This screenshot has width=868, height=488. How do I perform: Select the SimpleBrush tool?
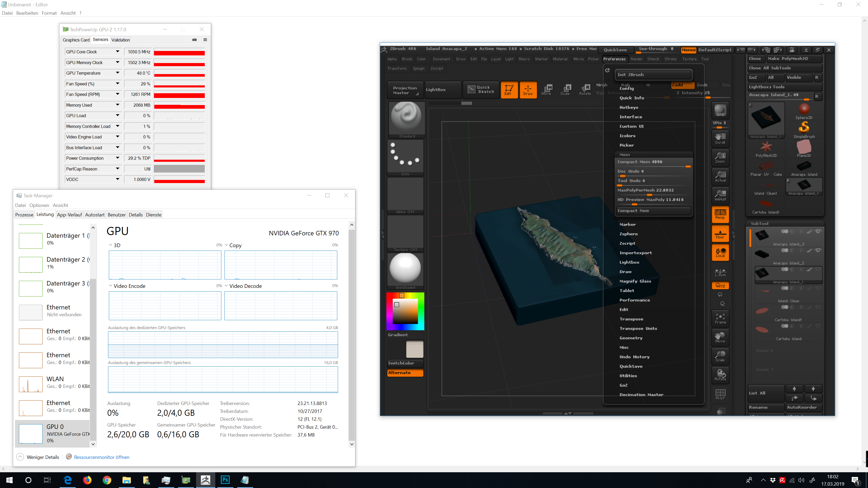[x=804, y=130]
